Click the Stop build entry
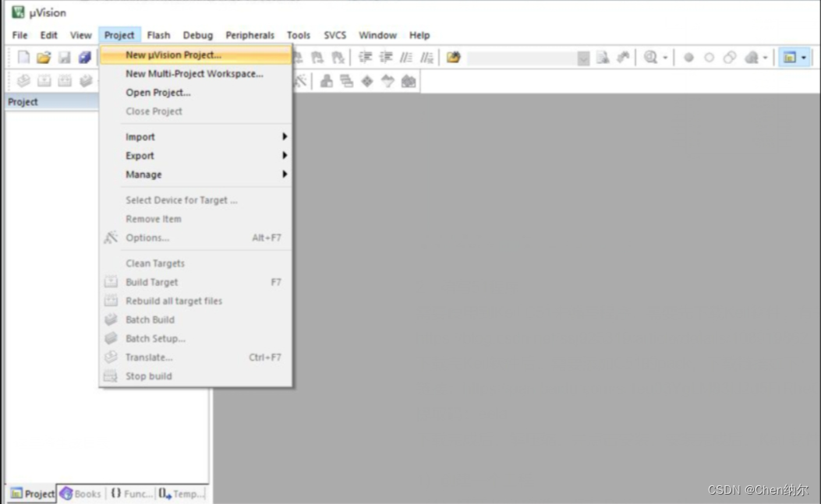The image size is (821, 504). tap(196, 376)
